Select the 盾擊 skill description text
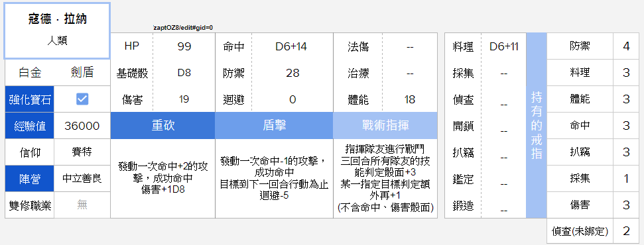This screenshot has width=644, height=245. point(274,178)
